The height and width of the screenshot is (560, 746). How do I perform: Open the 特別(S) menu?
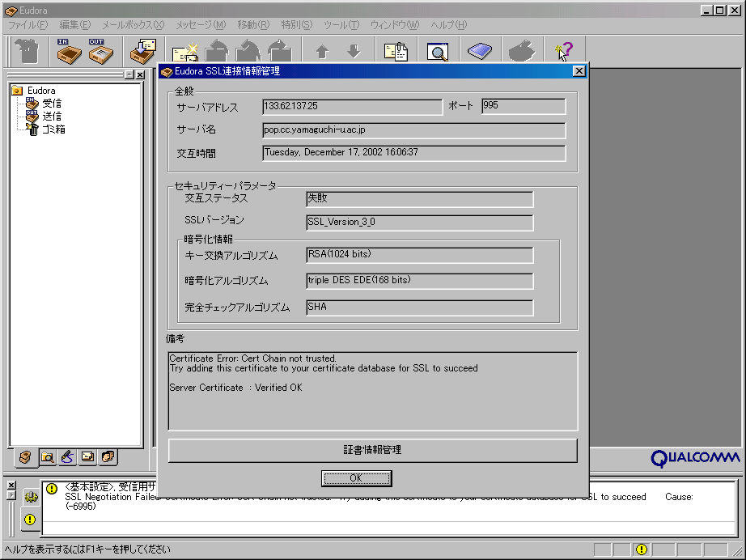click(296, 25)
